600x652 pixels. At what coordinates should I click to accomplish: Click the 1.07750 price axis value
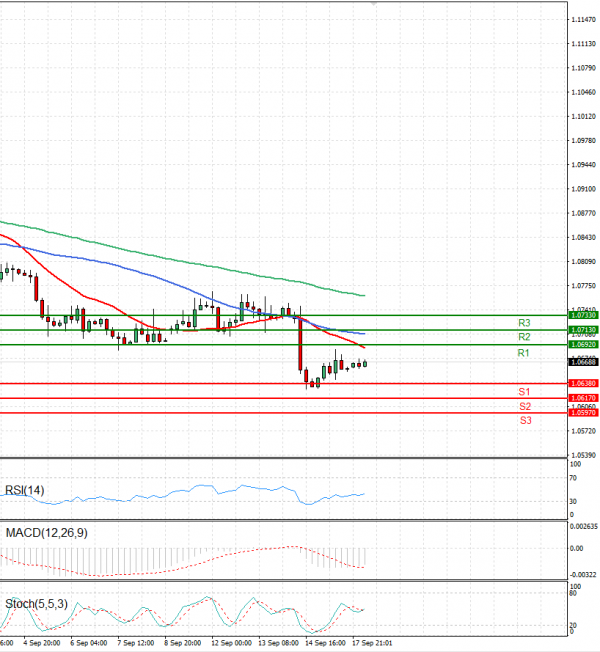(x=583, y=286)
